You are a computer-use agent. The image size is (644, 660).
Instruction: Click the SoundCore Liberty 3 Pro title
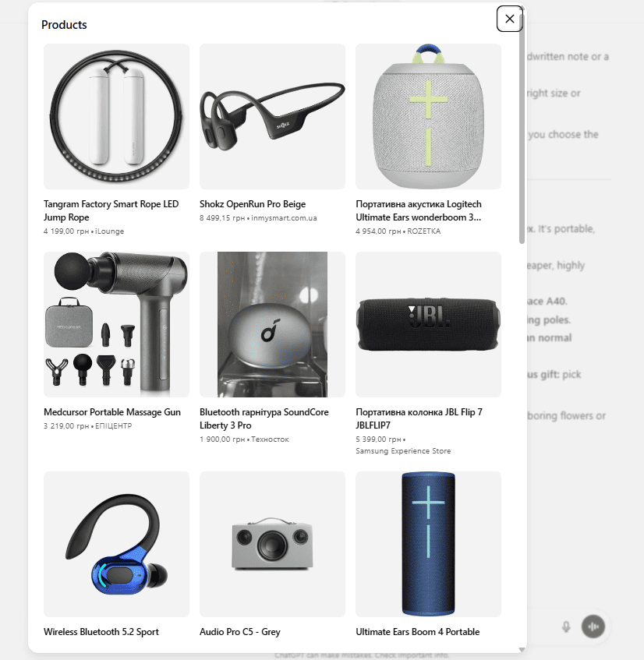264,418
